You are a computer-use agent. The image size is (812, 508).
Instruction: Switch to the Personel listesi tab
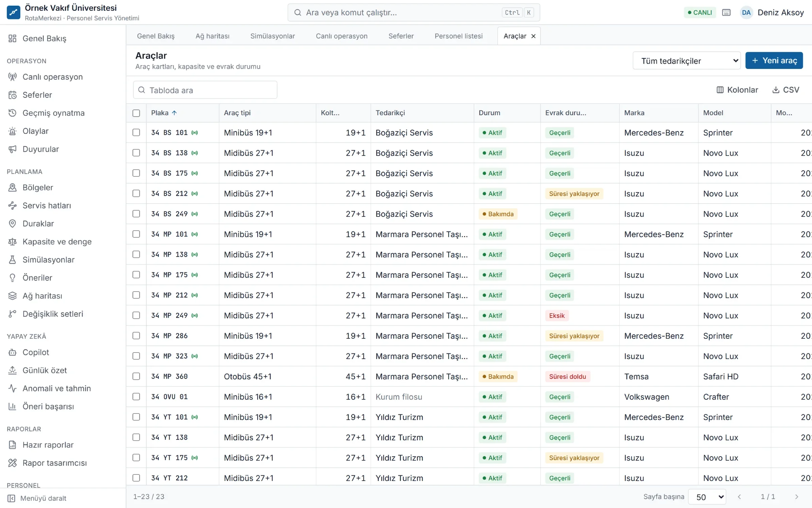point(458,36)
